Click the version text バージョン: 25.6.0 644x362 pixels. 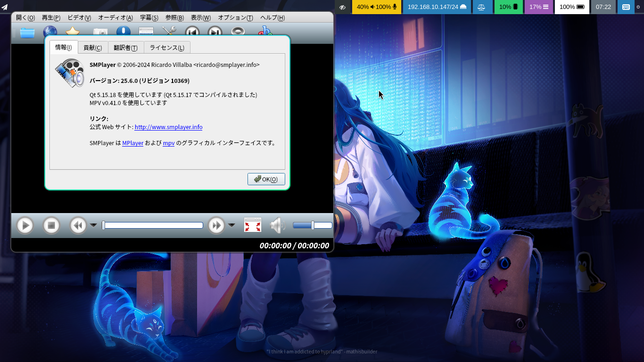140,81
